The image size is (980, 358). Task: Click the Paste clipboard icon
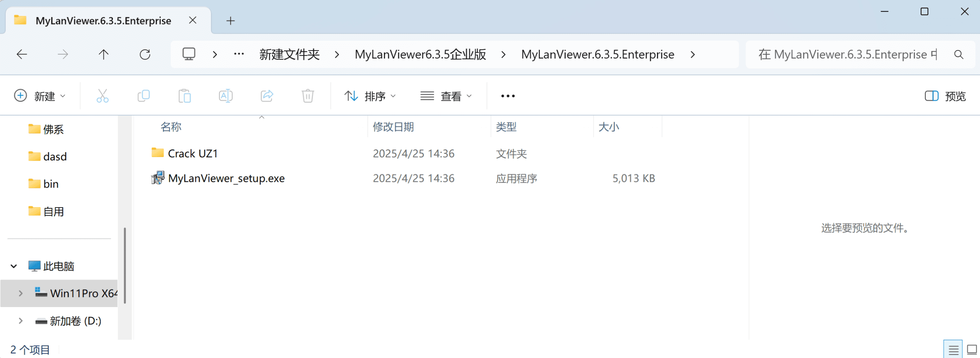[185, 96]
